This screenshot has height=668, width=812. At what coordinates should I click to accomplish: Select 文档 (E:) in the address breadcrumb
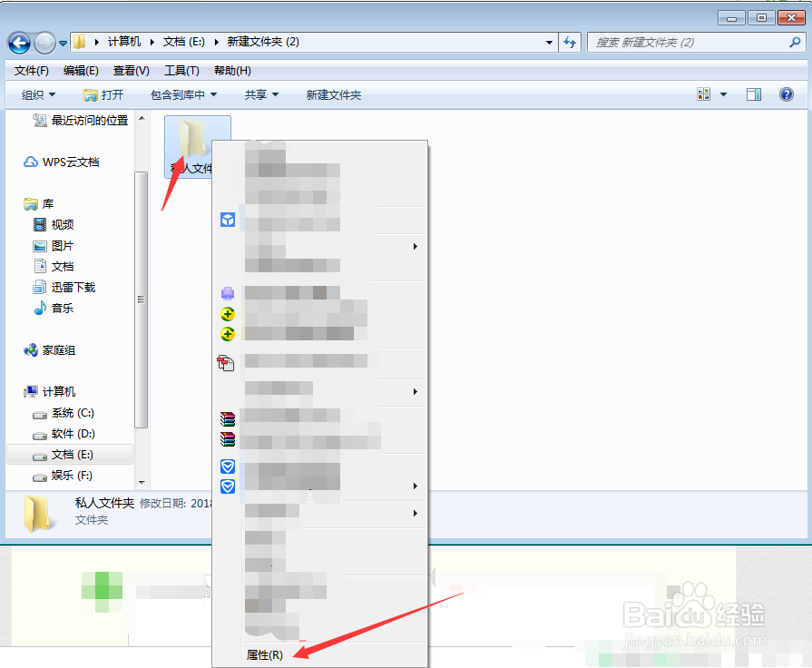tap(184, 42)
